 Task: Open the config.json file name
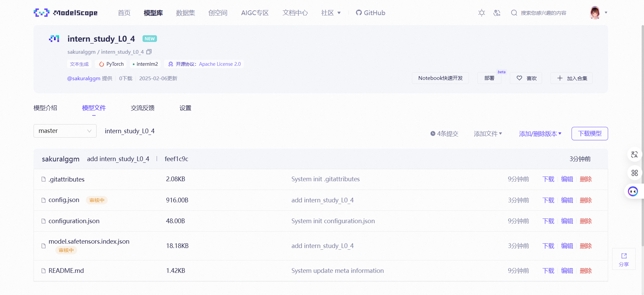click(64, 200)
